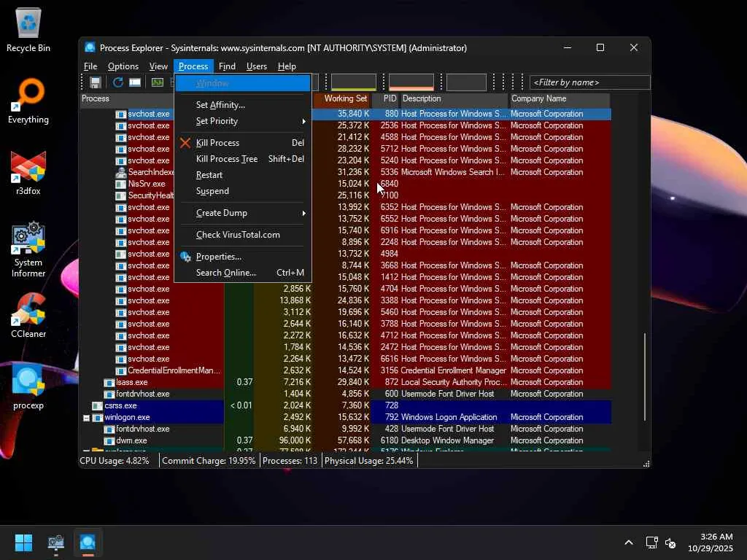Show hidden tray icons chevron
This screenshot has height=560, width=747.
(629, 542)
